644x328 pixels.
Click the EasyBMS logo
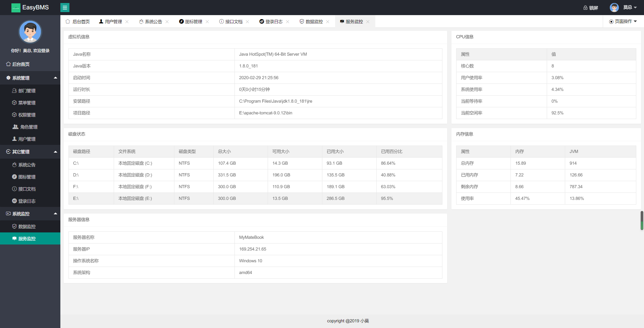point(30,7)
